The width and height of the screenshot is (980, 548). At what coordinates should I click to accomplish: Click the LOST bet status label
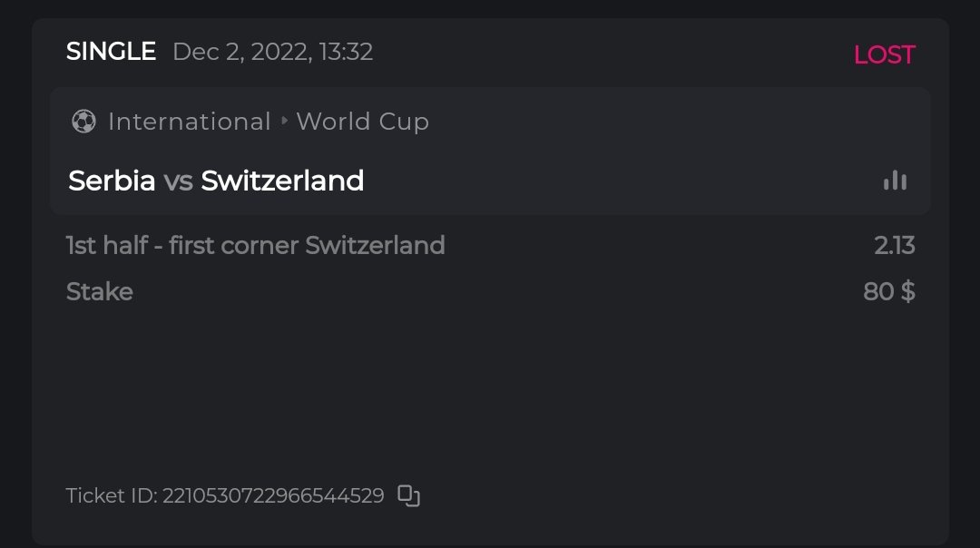(884, 55)
